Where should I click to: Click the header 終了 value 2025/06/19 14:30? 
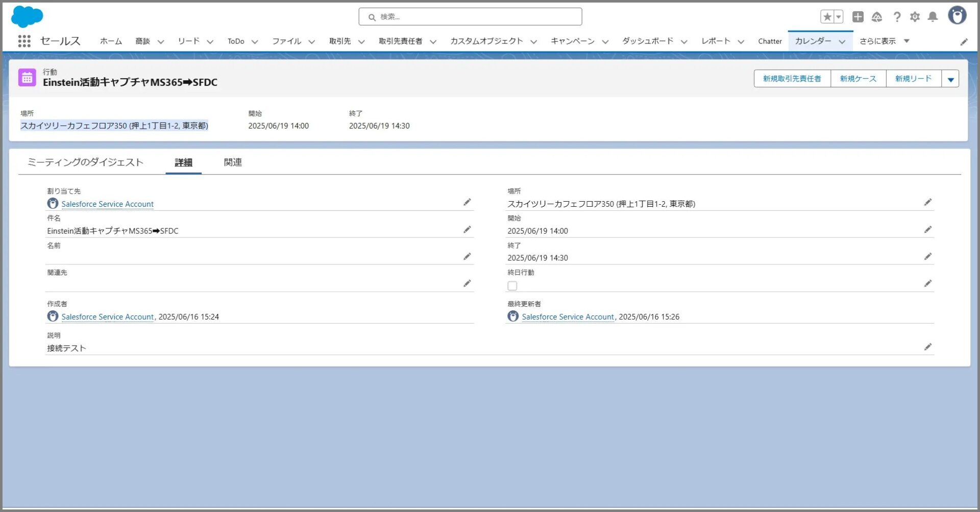click(379, 126)
